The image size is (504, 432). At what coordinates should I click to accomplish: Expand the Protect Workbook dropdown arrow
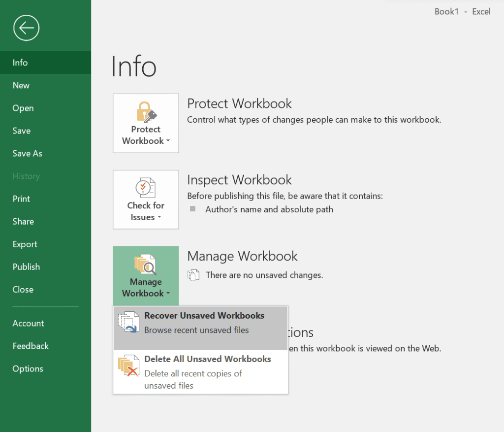[x=168, y=141]
